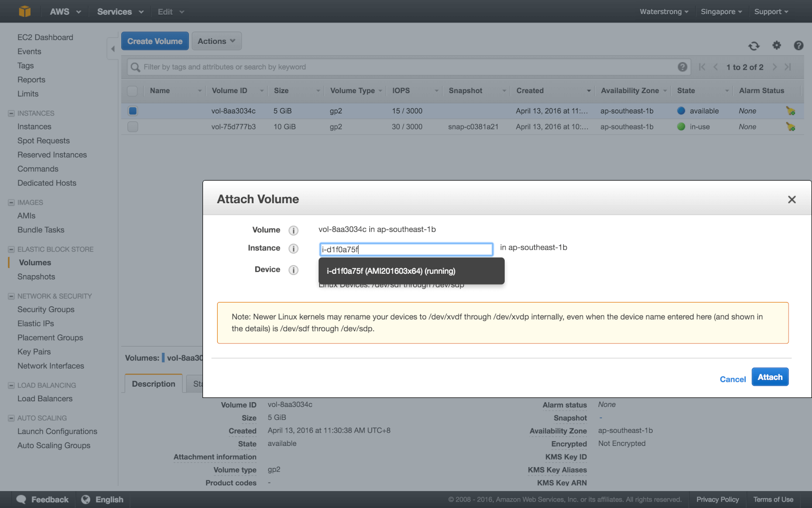
Task: Click the language globe icon
Action: pos(86,500)
